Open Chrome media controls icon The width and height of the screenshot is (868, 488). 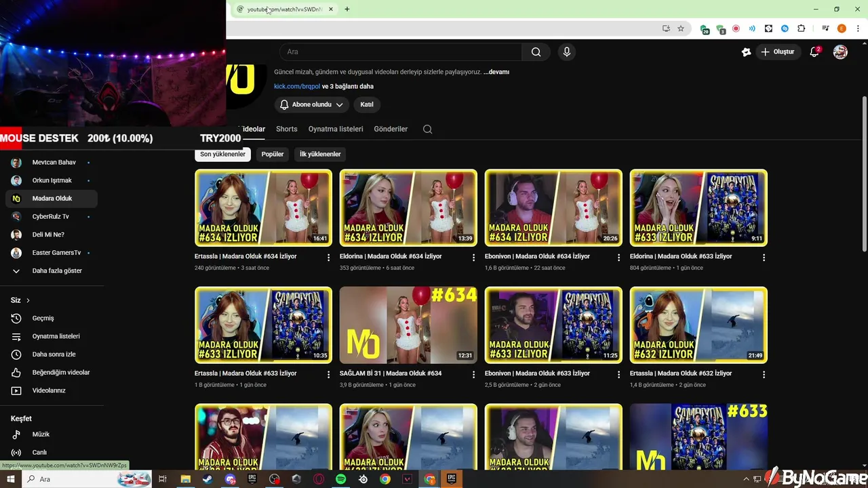pos(825,28)
